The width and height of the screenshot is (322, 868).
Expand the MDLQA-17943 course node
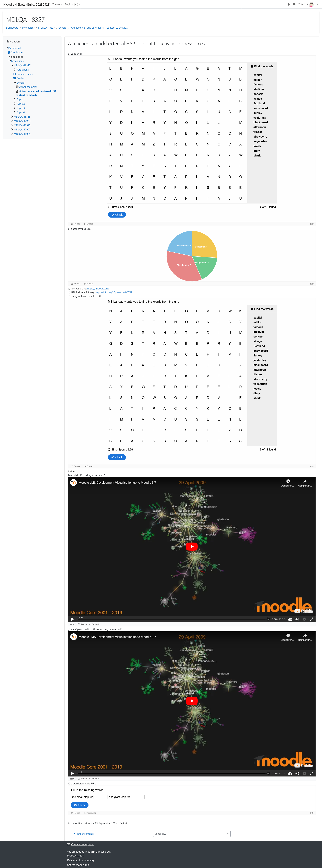click(12, 121)
